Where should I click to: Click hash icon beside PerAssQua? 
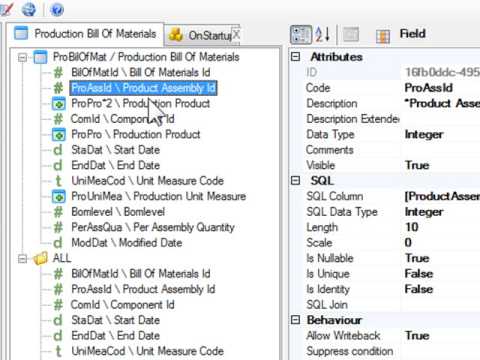coord(58,228)
